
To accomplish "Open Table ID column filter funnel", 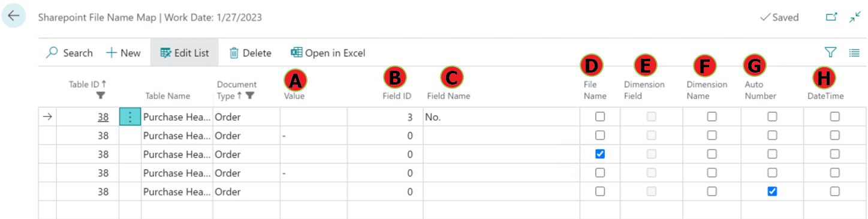I will 101,95.
